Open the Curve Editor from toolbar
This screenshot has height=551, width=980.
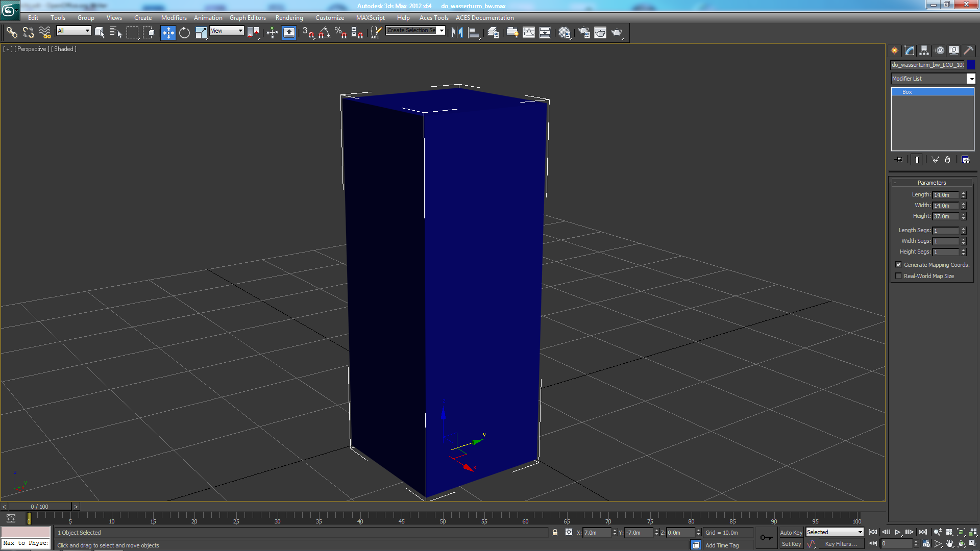pyautogui.click(x=529, y=33)
